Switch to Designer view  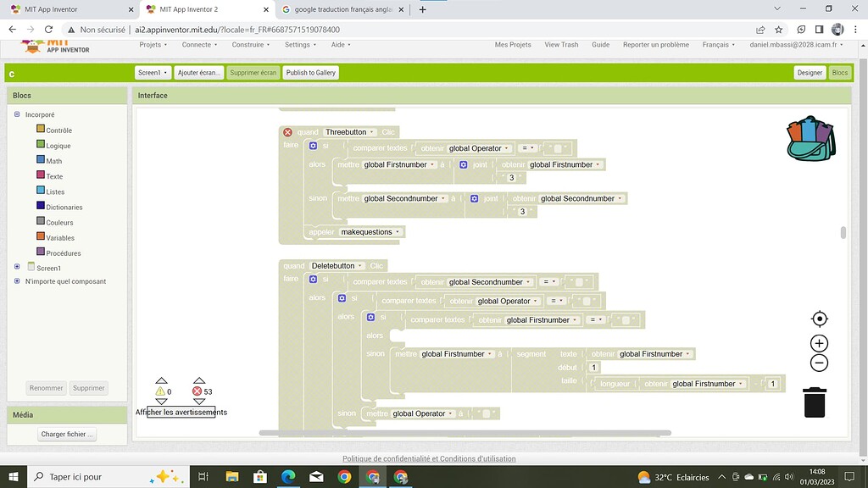pyautogui.click(x=810, y=73)
